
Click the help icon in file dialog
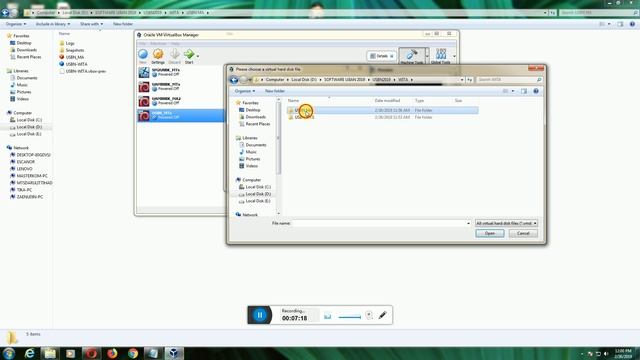[536, 91]
